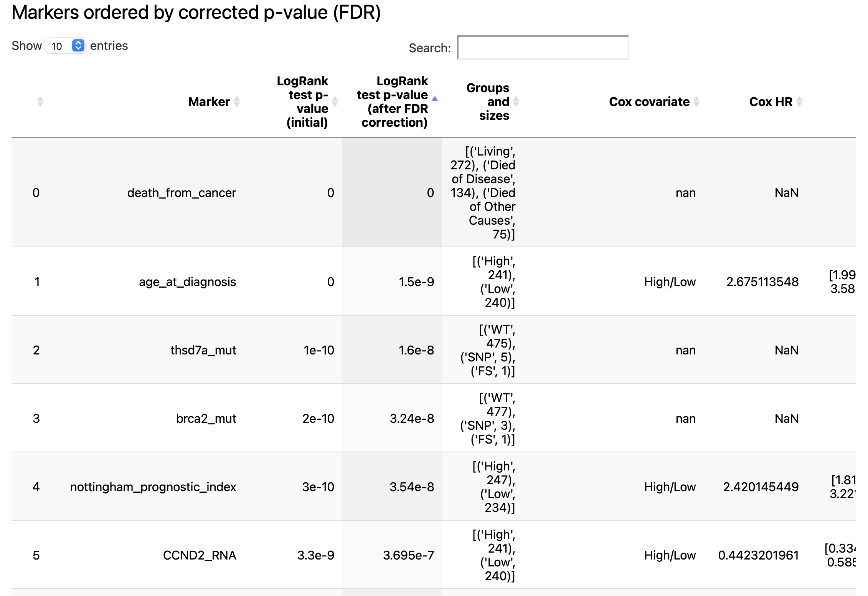Open the Show entries count dropdown
The width and height of the screenshot is (868, 596).
click(x=66, y=46)
